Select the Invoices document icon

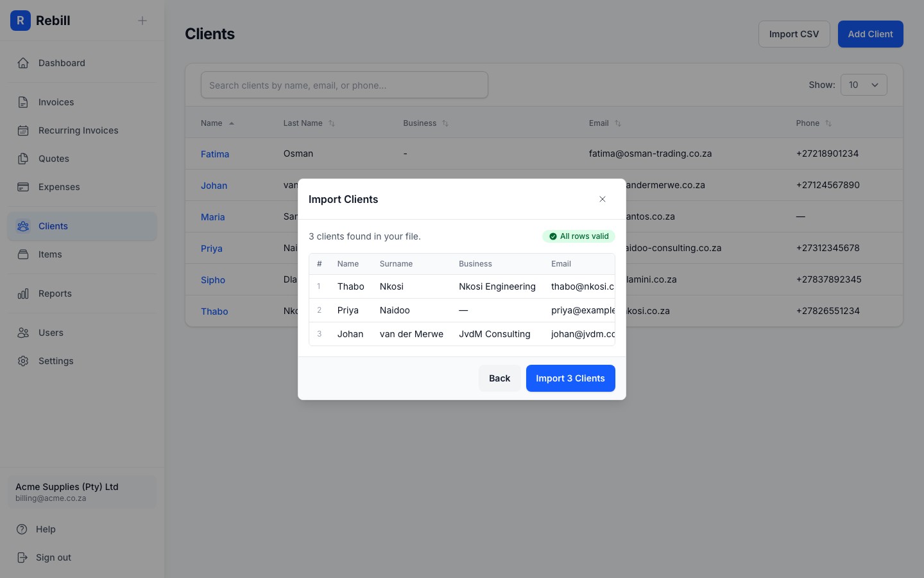pos(23,101)
